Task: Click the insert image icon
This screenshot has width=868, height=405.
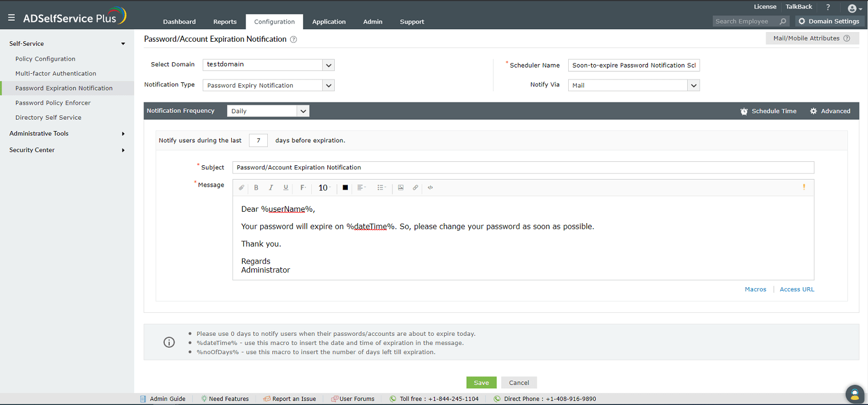Action: point(401,188)
